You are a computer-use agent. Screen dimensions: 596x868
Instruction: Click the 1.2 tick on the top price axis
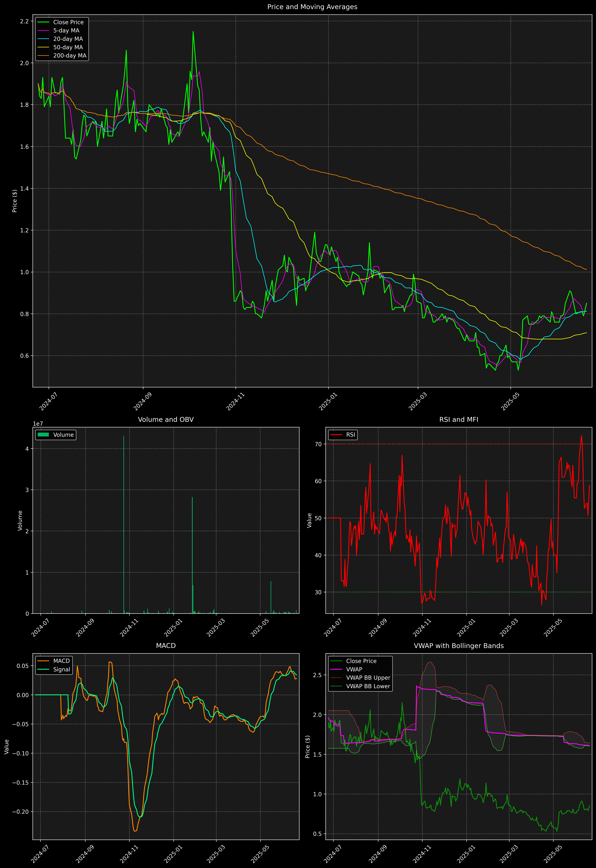point(24,231)
